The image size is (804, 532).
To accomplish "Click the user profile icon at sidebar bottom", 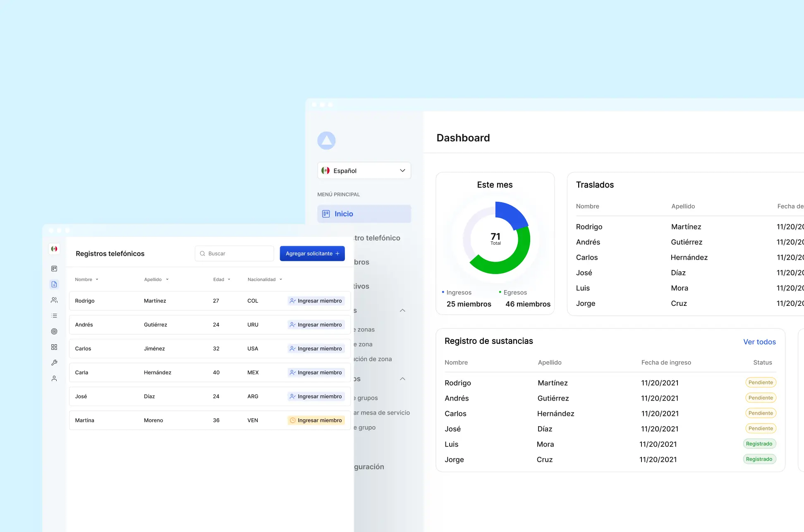I will pyautogui.click(x=54, y=378).
